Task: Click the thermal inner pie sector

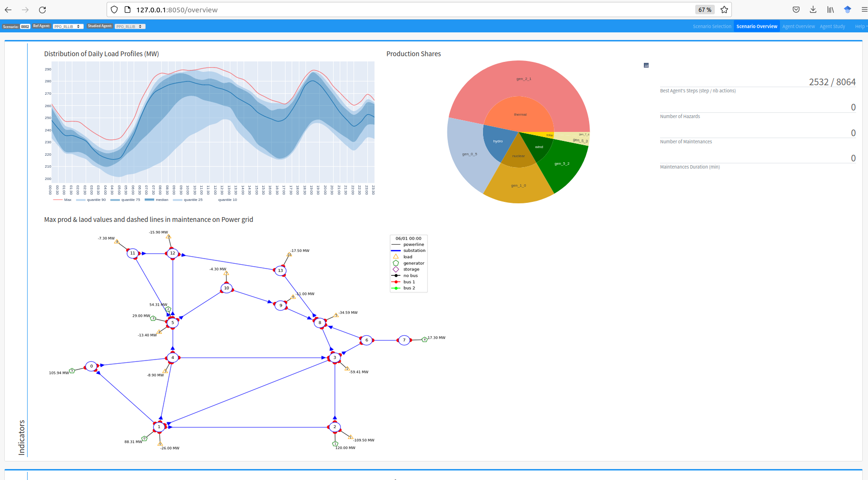Action: tap(520, 115)
